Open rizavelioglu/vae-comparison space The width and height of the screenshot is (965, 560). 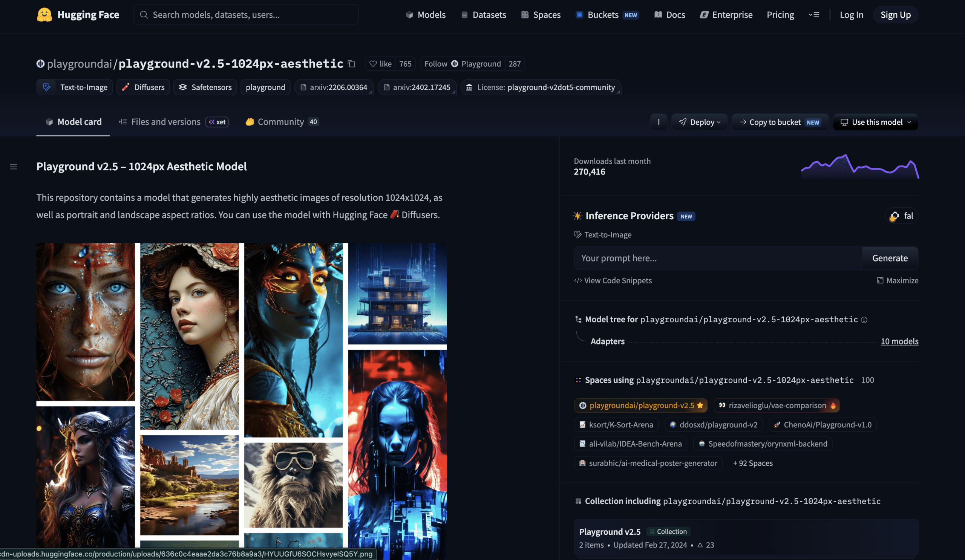pyautogui.click(x=777, y=405)
